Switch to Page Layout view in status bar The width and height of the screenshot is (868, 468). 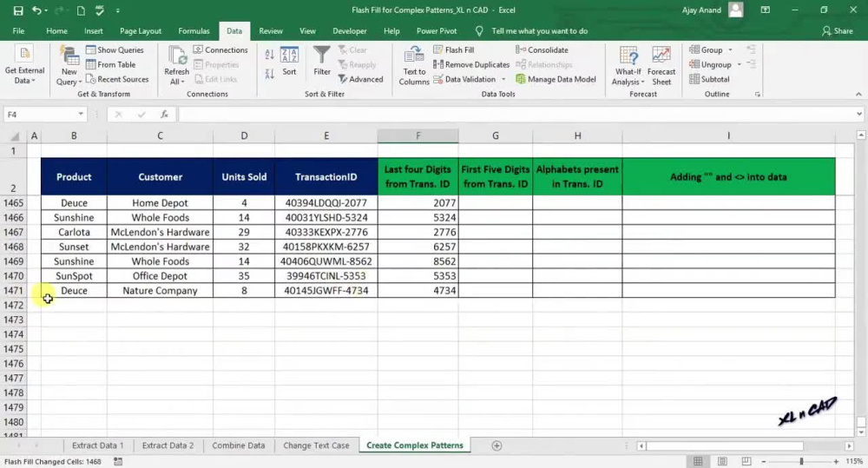coord(722,461)
